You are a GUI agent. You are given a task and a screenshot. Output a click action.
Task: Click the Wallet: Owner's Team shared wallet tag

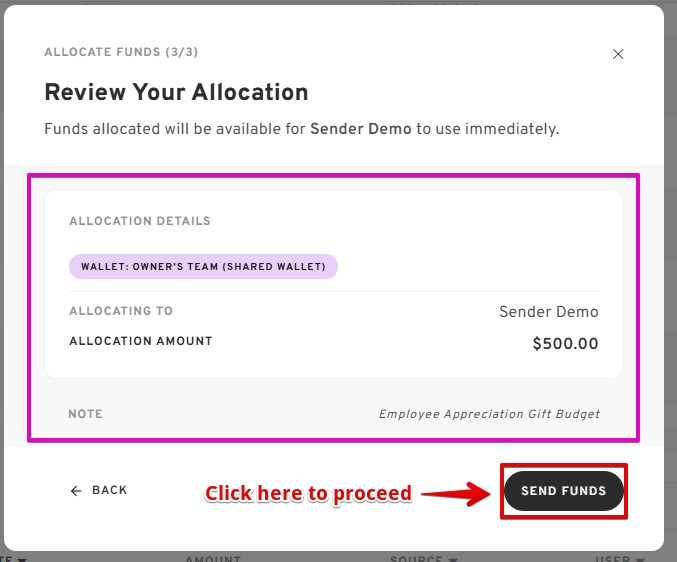(204, 266)
